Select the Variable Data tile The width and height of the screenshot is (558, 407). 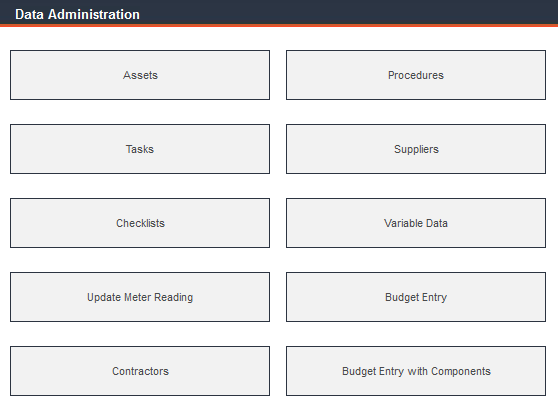click(x=416, y=223)
